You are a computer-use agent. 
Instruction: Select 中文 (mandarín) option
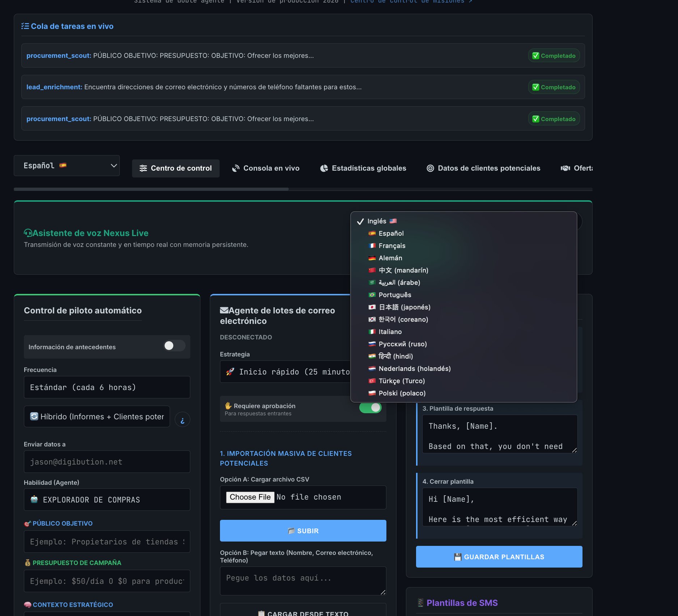click(464, 270)
